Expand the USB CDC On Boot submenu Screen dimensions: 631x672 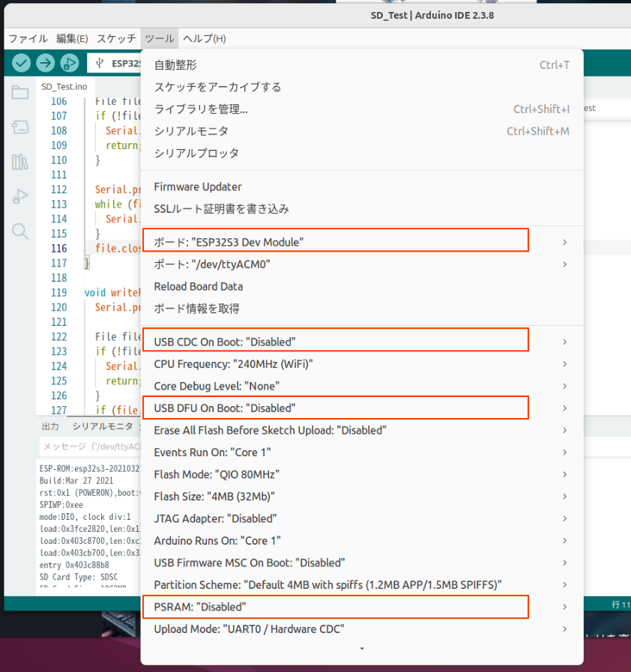point(300,339)
